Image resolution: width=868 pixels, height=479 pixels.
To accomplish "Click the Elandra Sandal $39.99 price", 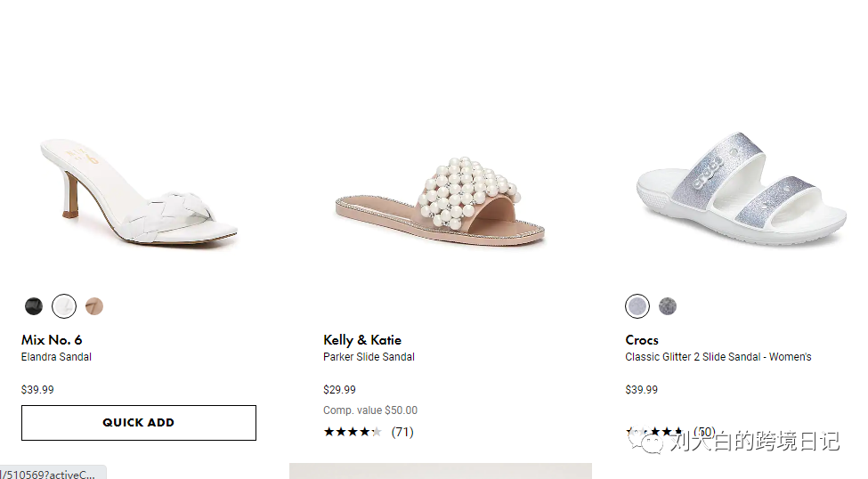I will 37,390.
